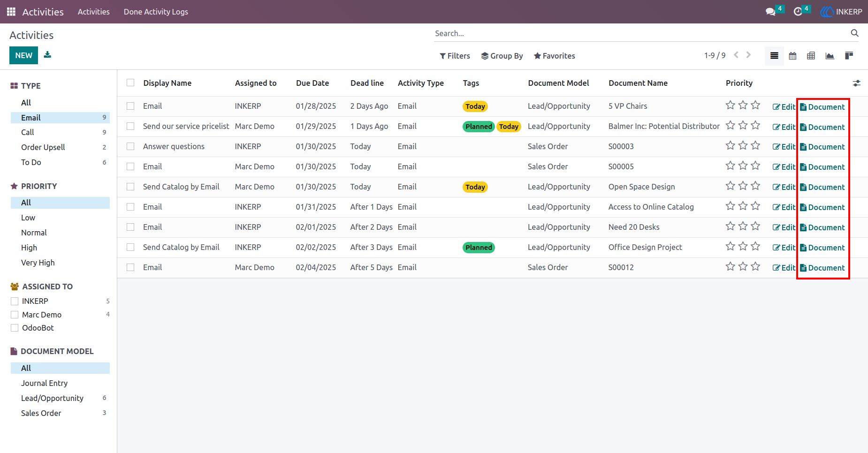Check the 5 VP Chairs row checkbox
Screen dimensions: 868x453
[x=130, y=106]
